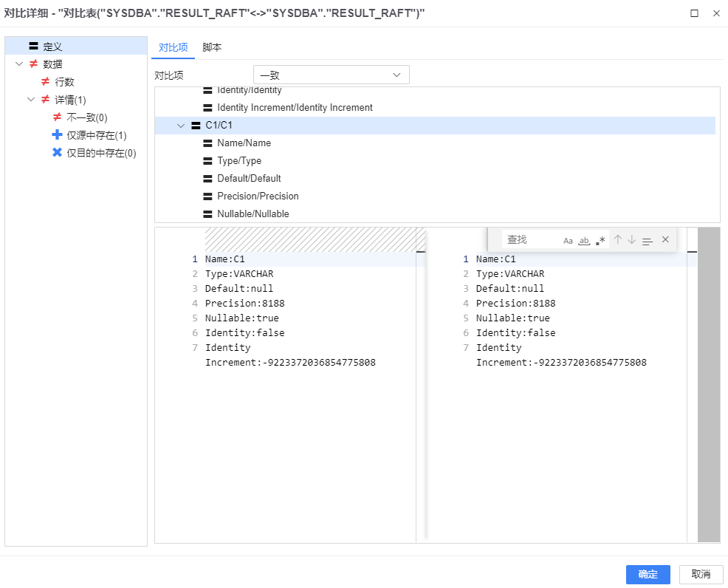This screenshot has height=588, width=728.
Task: Click equal icon beside Identity Increment row
Action: click(207, 108)
